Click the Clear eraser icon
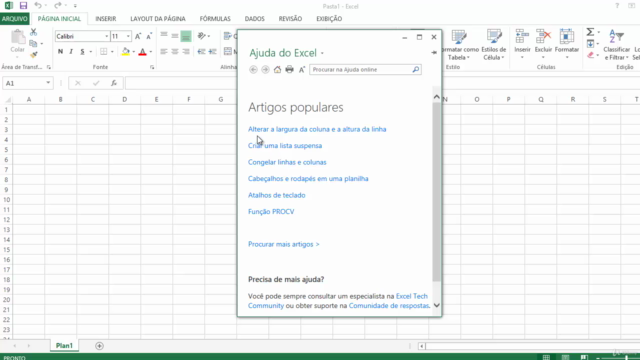 [x=590, y=55]
